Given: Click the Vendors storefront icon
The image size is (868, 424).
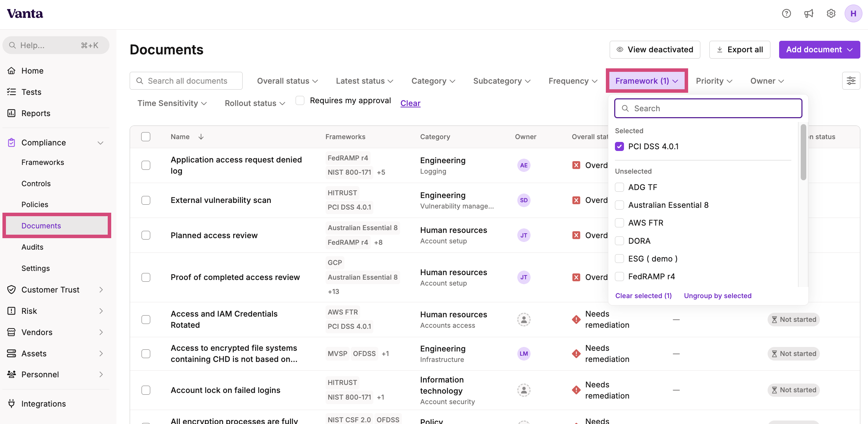Looking at the screenshot, I should pyautogui.click(x=12, y=332).
